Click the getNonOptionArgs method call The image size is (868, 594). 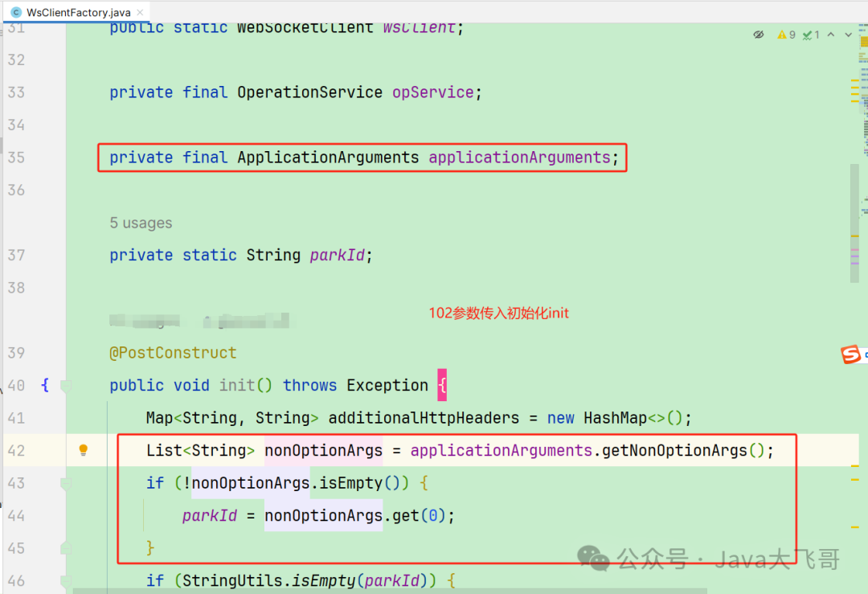[x=674, y=451]
